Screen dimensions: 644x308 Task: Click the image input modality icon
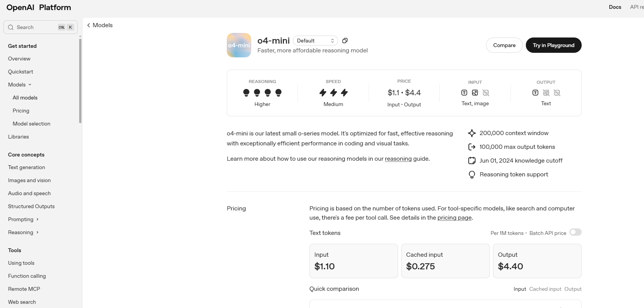475,93
